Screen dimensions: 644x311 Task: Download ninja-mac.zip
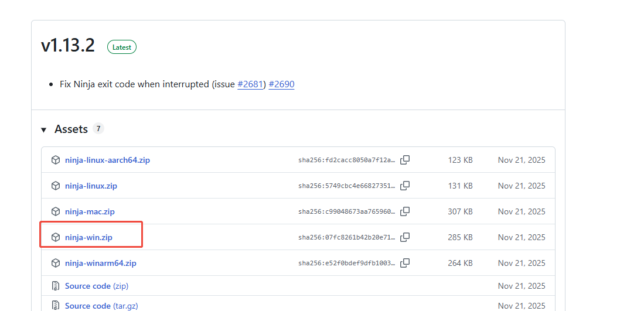[90, 211]
